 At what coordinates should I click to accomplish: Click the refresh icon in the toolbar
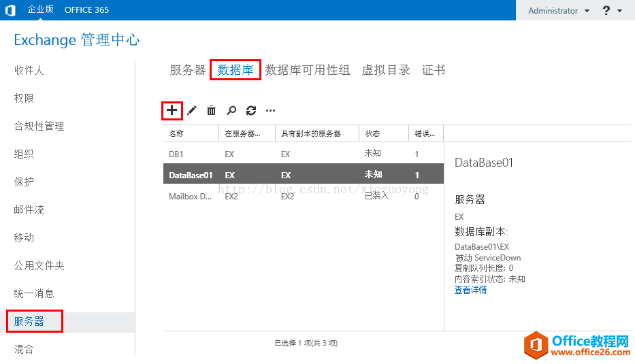(251, 110)
